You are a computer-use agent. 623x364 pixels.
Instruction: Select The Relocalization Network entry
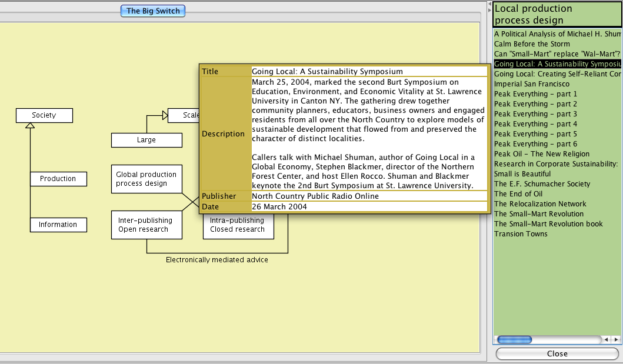coord(540,204)
